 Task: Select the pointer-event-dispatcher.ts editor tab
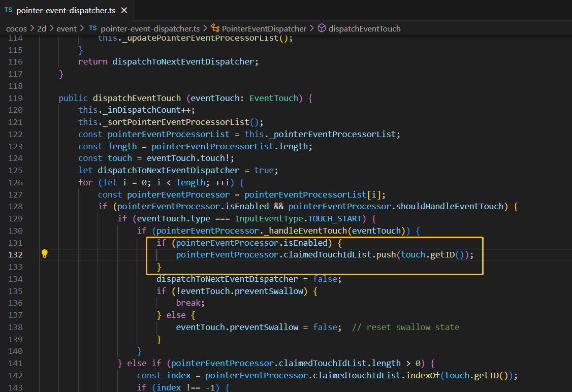[67, 10]
